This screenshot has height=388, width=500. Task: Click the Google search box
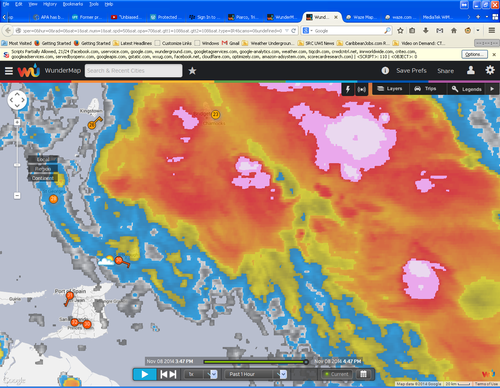coord(348,31)
